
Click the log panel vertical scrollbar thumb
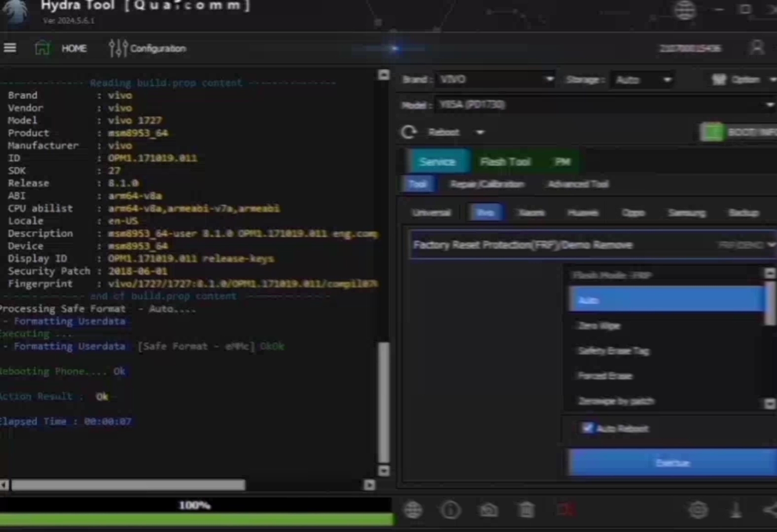click(384, 402)
